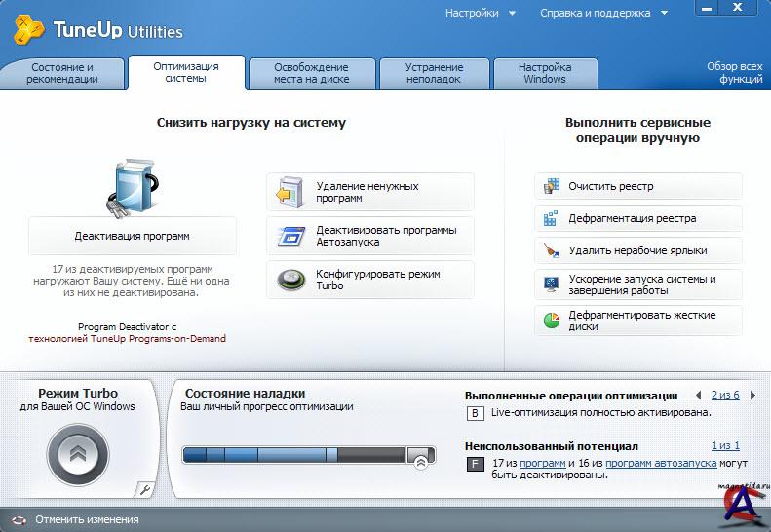The height and width of the screenshot is (532, 771).
Task: Launch Очистить реестр
Action: pos(637,186)
